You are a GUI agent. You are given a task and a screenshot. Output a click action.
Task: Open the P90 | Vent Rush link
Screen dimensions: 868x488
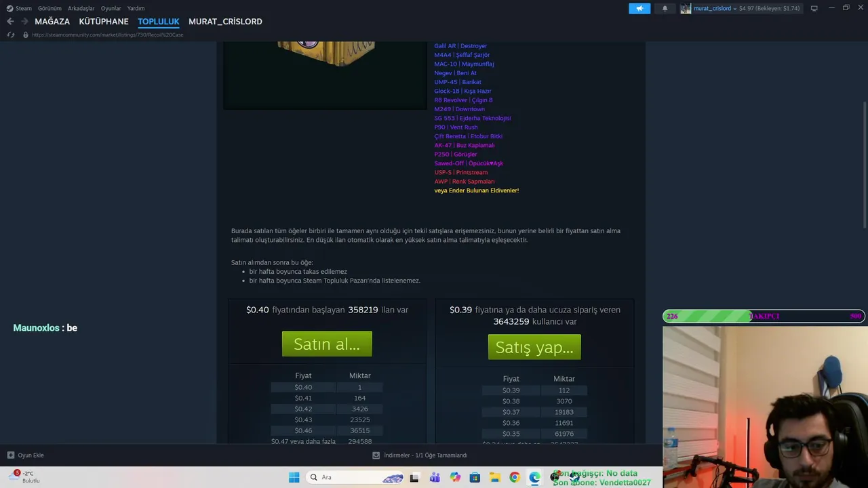[x=456, y=127]
